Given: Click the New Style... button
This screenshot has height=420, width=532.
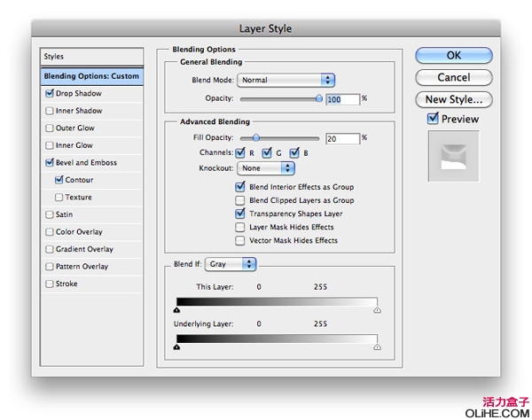Looking at the screenshot, I should [453, 100].
